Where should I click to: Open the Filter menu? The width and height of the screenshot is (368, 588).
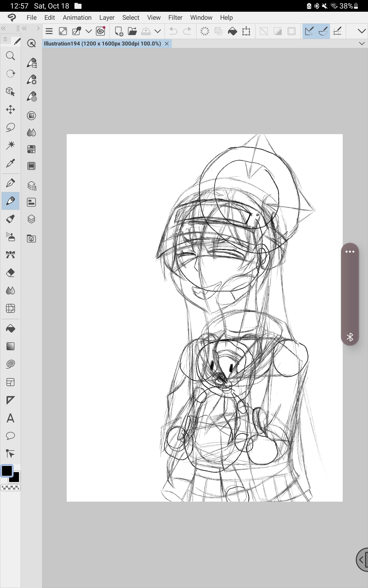[x=175, y=17]
